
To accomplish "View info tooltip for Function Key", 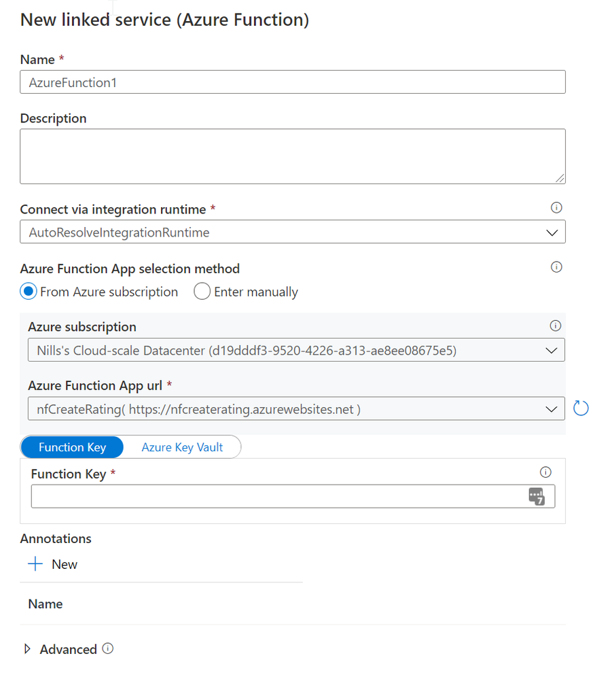I will point(546,472).
